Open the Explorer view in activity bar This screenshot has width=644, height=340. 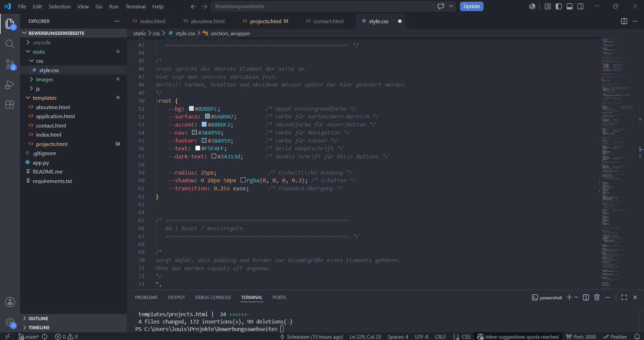pos(10,24)
